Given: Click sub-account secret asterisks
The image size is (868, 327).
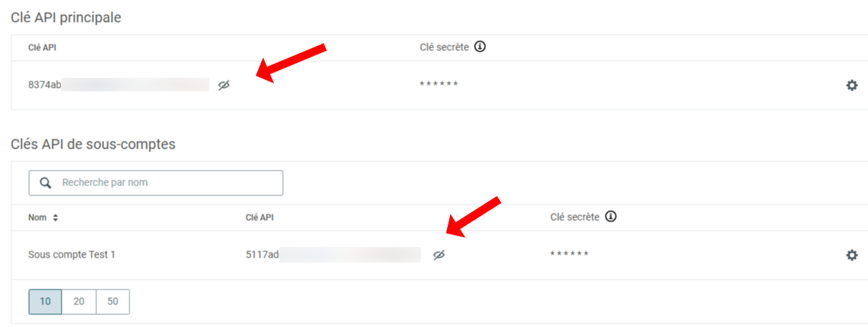Looking at the screenshot, I should pyautogui.click(x=569, y=255).
